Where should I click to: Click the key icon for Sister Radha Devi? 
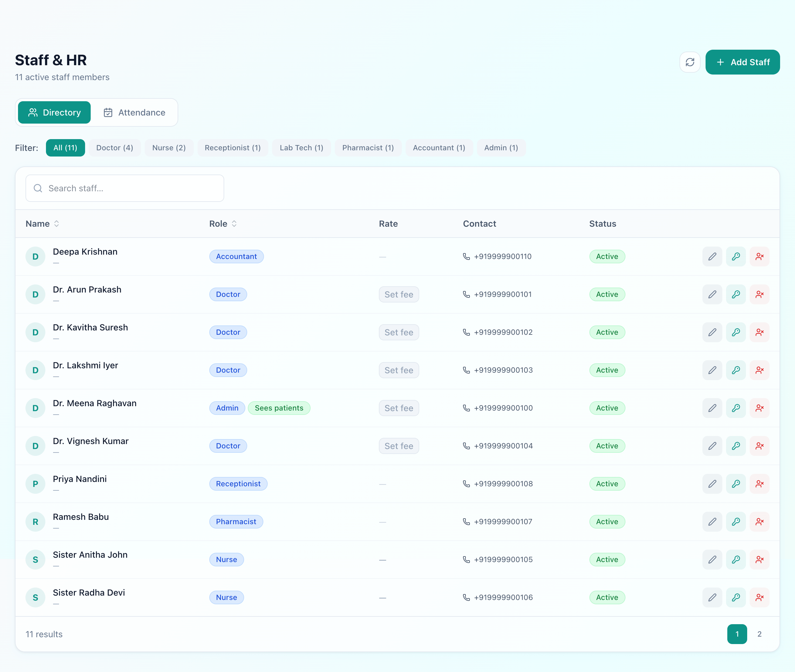[x=736, y=597]
